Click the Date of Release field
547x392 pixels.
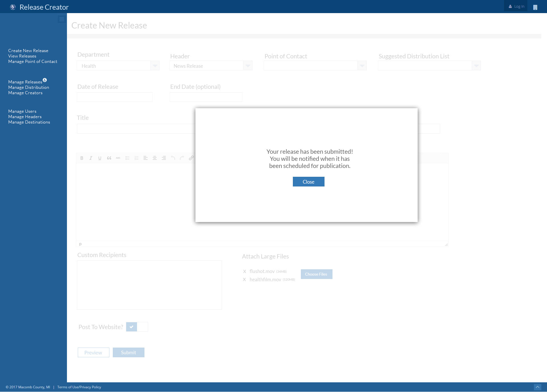[x=115, y=97]
